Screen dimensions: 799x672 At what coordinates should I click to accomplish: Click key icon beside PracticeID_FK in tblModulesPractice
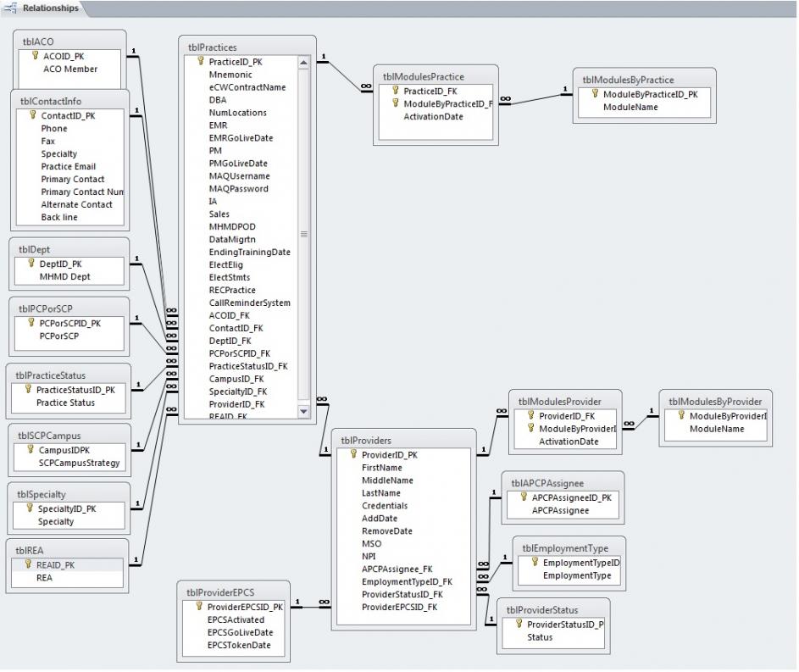(396, 90)
